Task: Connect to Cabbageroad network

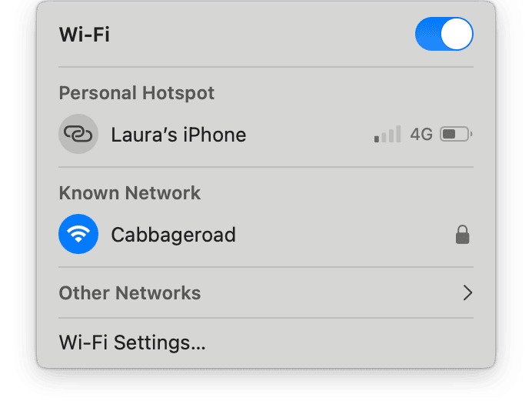Action: 266,234
